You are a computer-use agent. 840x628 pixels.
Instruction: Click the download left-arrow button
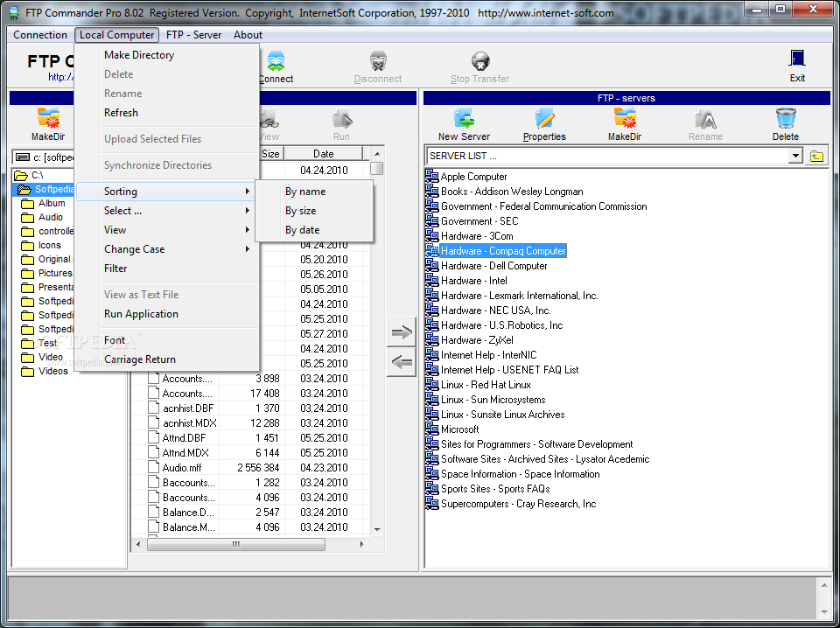click(402, 362)
